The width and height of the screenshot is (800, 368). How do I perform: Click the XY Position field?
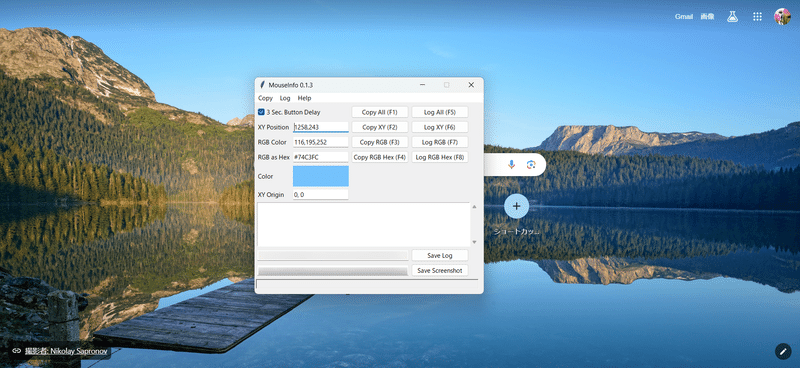[321, 127]
